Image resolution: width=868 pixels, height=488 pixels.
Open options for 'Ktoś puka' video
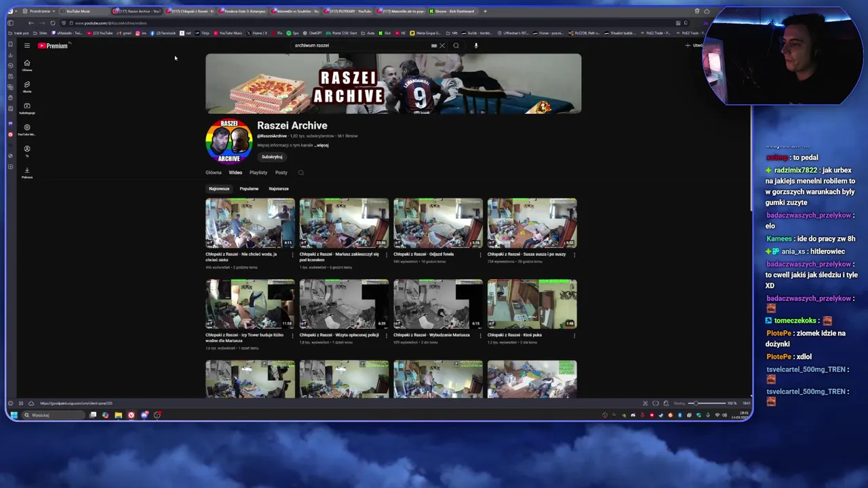(574, 335)
